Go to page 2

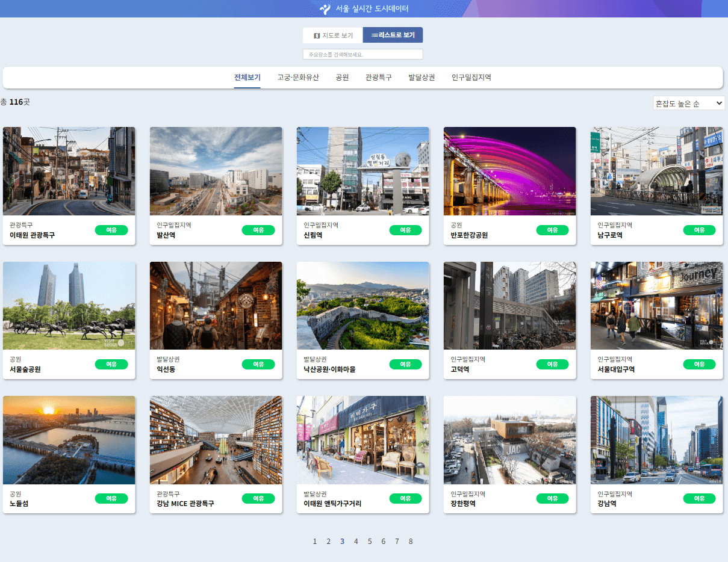tap(328, 542)
